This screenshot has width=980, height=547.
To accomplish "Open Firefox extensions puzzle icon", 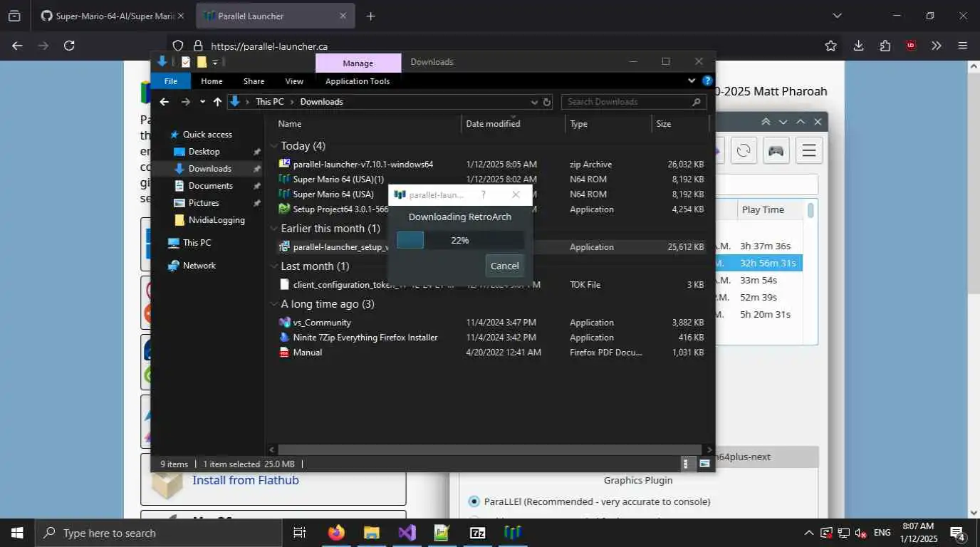I will (885, 46).
